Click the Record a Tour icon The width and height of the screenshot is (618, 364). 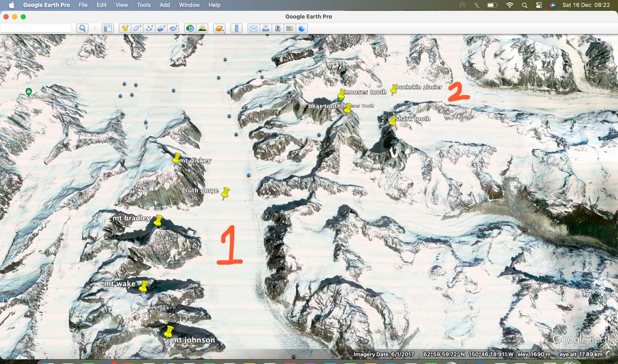point(173,28)
